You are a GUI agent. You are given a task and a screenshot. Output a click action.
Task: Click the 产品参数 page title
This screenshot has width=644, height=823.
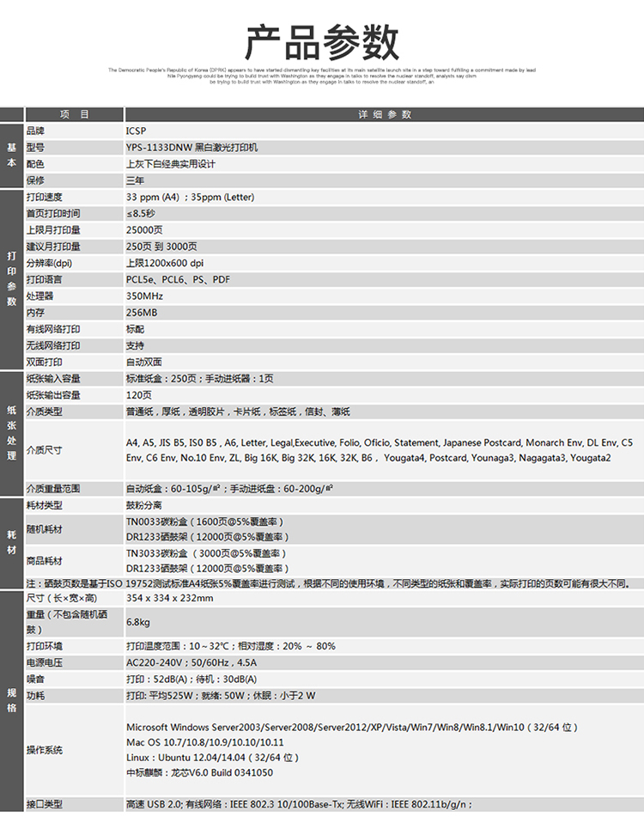click(x=322, y=42)
